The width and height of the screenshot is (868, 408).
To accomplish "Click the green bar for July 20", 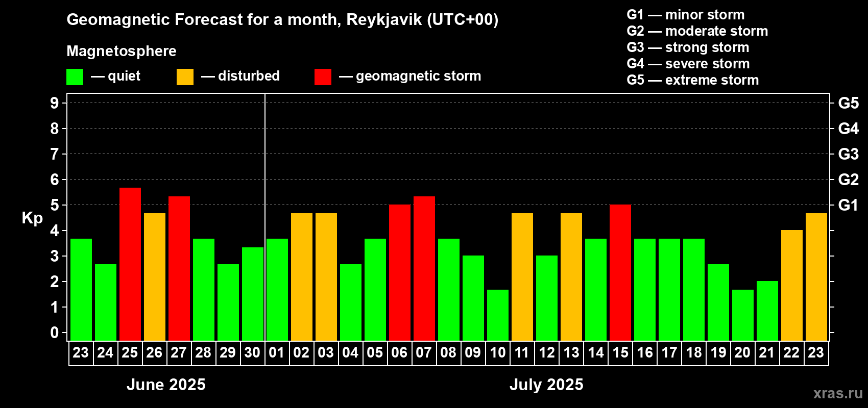I will point(743,315).
